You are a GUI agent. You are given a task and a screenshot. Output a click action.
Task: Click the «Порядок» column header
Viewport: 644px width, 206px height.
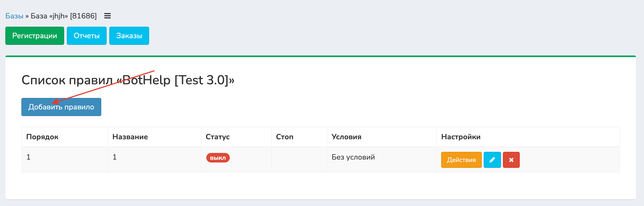[x=42, y=137]
